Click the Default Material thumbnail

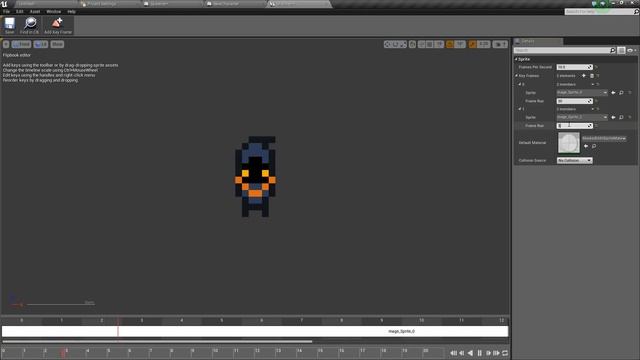click(569, 143)
